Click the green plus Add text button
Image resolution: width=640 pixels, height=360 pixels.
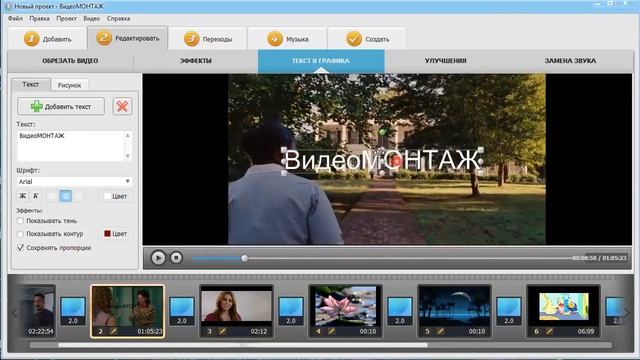tap(61, 107)
